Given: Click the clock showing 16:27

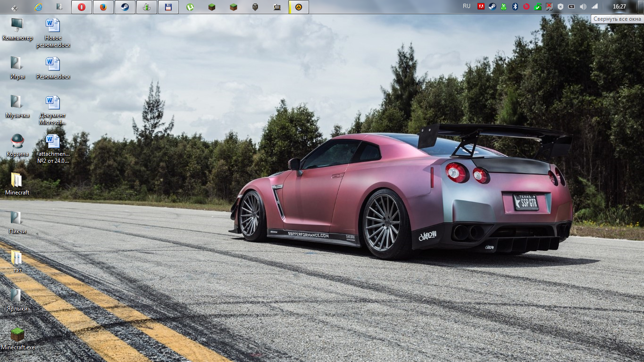Looking at the screenshot, I should pyautogui.click(x=619, y=7).
